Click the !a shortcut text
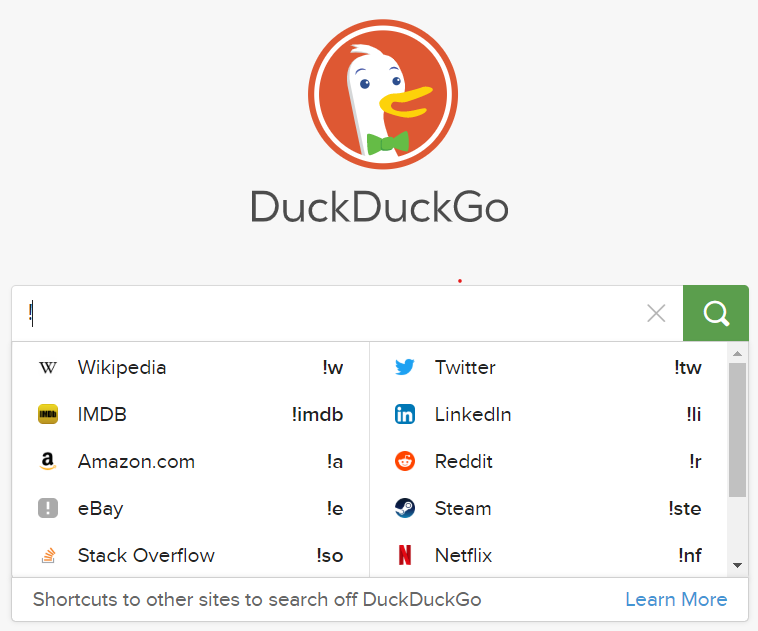The height and width of the screenshot is (631, 758). point(335,461)
